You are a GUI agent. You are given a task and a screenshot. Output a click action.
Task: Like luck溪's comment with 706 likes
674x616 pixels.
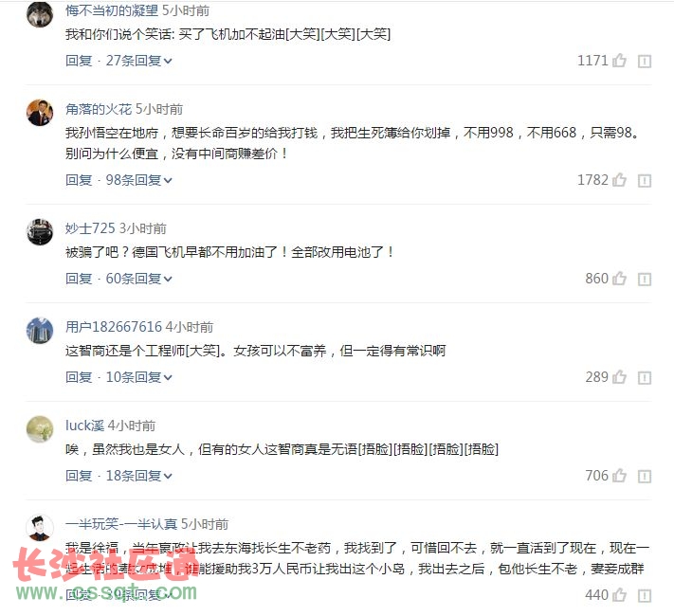pos(619,476)
